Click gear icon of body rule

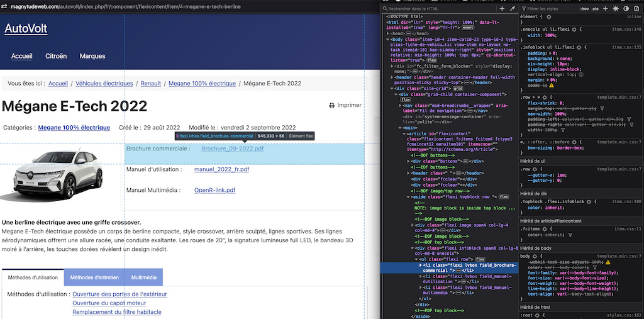pyautogui.click(x=535, y=257)
